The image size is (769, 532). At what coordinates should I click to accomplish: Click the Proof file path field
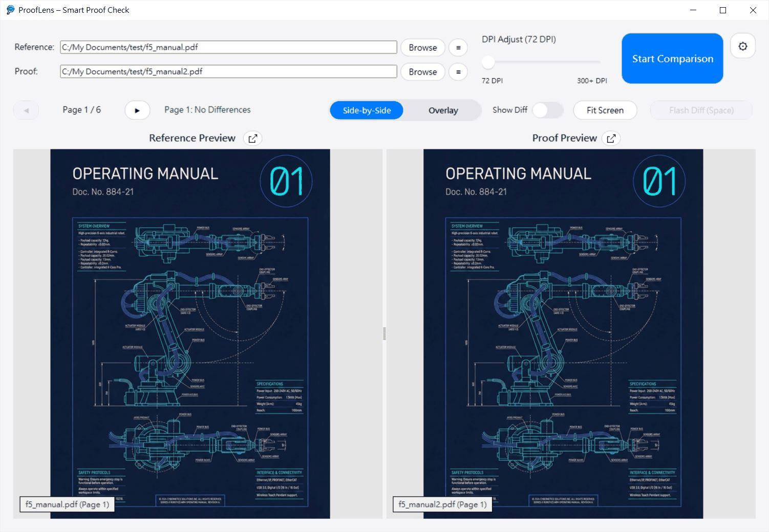click(x=228, y=71)
